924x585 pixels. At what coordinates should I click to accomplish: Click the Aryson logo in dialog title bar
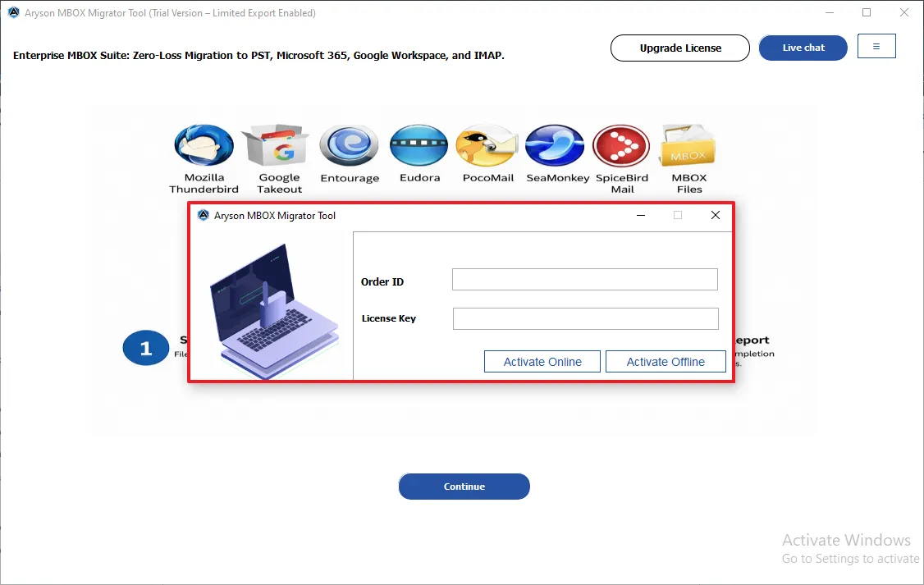[204, 215]
